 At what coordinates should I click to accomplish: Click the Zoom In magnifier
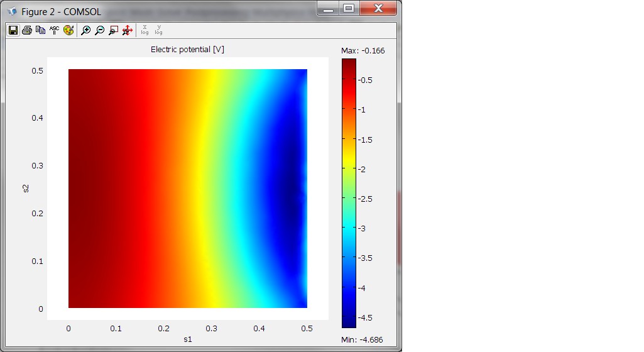[85, 30]
